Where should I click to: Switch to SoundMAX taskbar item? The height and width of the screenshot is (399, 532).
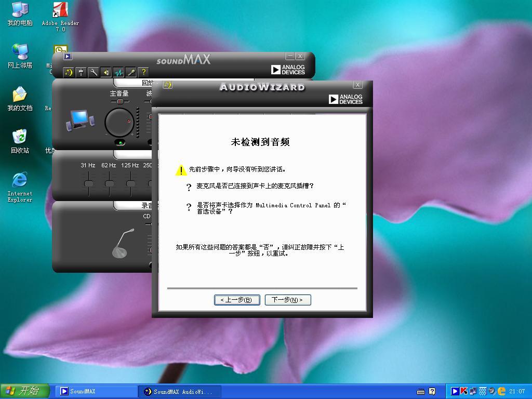[x=96, y=392]
